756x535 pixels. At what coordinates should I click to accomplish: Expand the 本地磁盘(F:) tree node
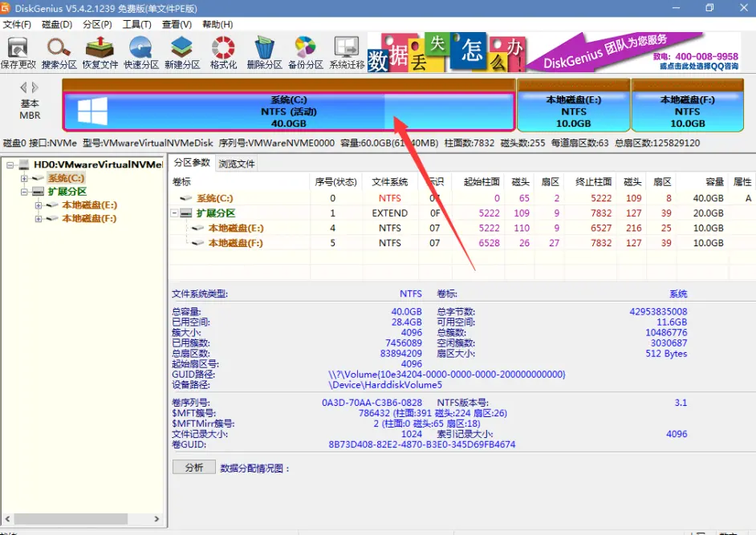38,219
